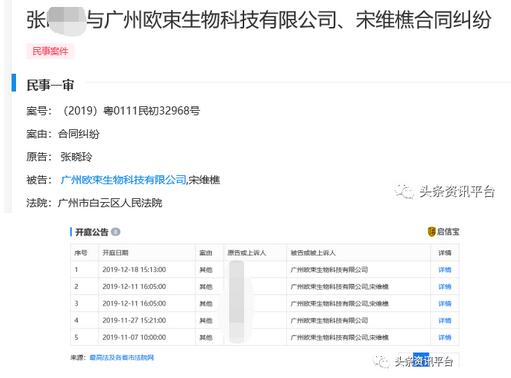Click the 启信宝 shield logo icon

432,231
